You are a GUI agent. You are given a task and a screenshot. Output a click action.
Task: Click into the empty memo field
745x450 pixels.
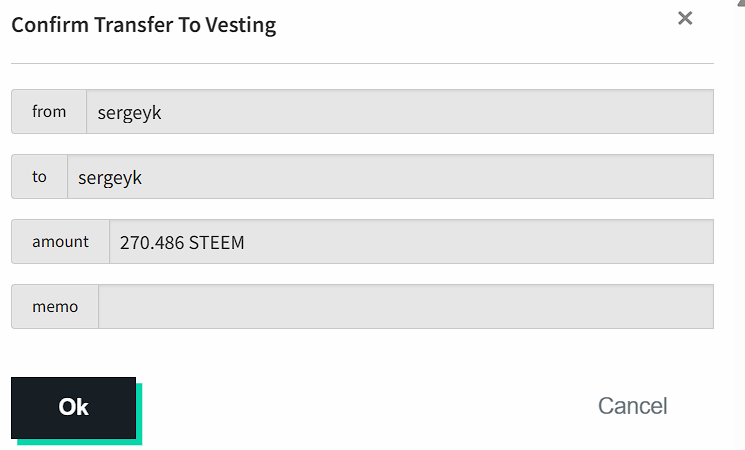point(406,307)
